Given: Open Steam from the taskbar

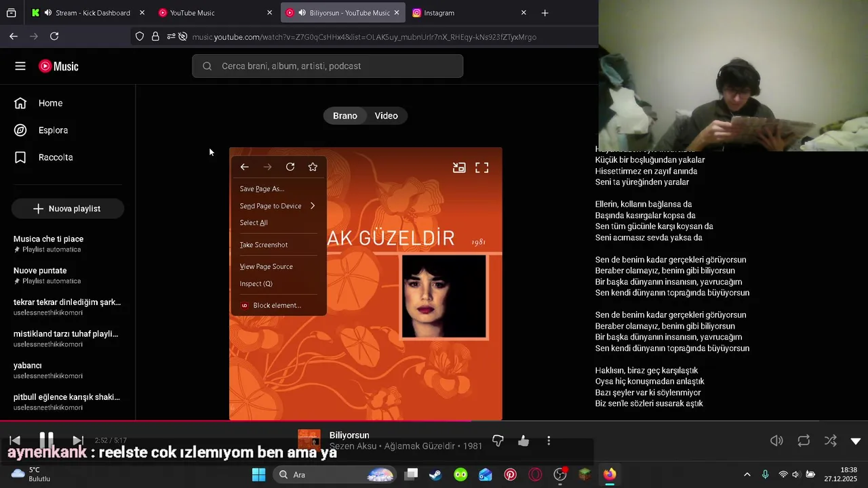Looking at the screenshot, I should click(x=435, y=474).
